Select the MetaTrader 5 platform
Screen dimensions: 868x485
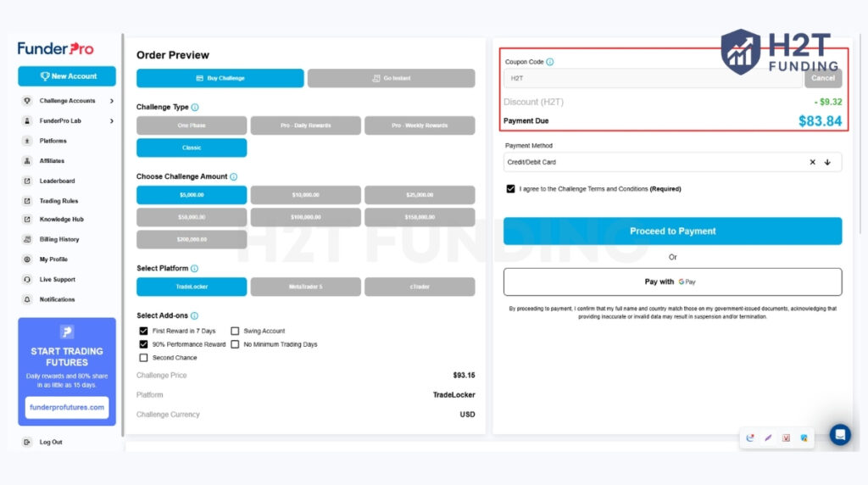pos(305,287)
